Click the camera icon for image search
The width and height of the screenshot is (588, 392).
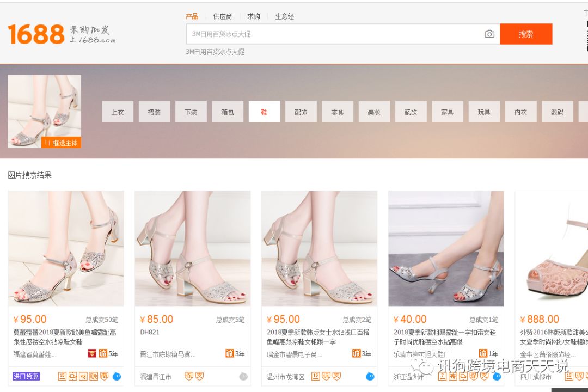click(489, 34)
